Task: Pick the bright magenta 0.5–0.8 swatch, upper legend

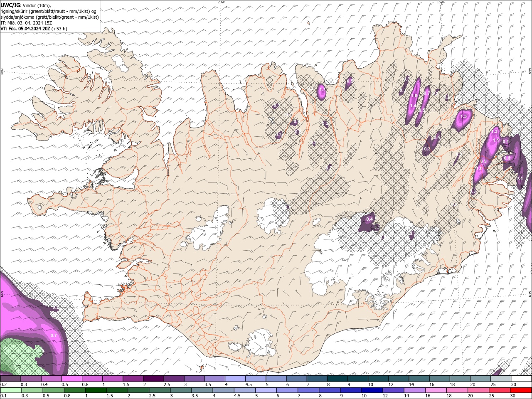Action: 72,379
